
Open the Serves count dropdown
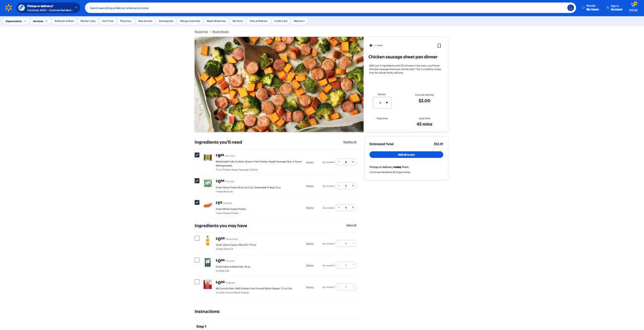coord(382,103)
